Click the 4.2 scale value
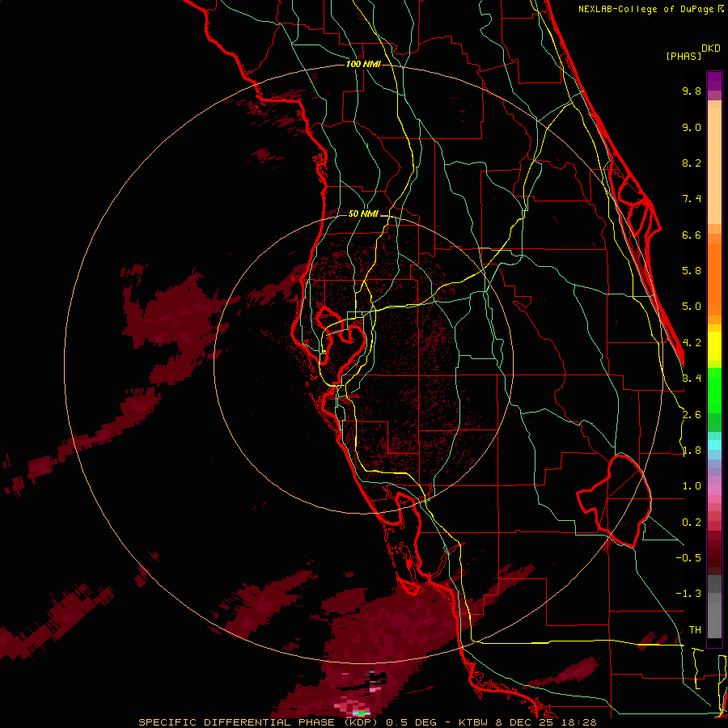This screenshot has width=728, height=728. pos(692,343)
